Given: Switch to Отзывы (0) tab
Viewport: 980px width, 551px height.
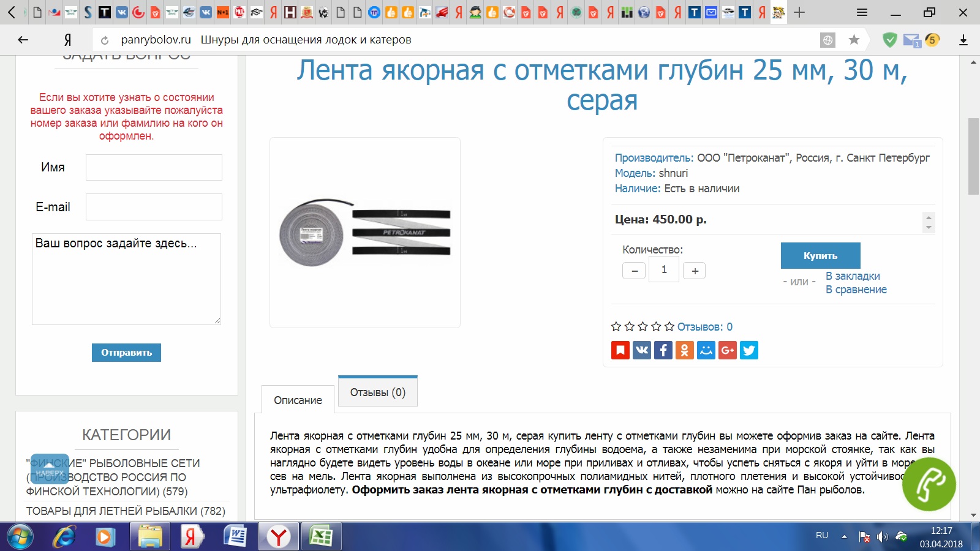Looking at the screenshot, I should [x=377, y=392].
